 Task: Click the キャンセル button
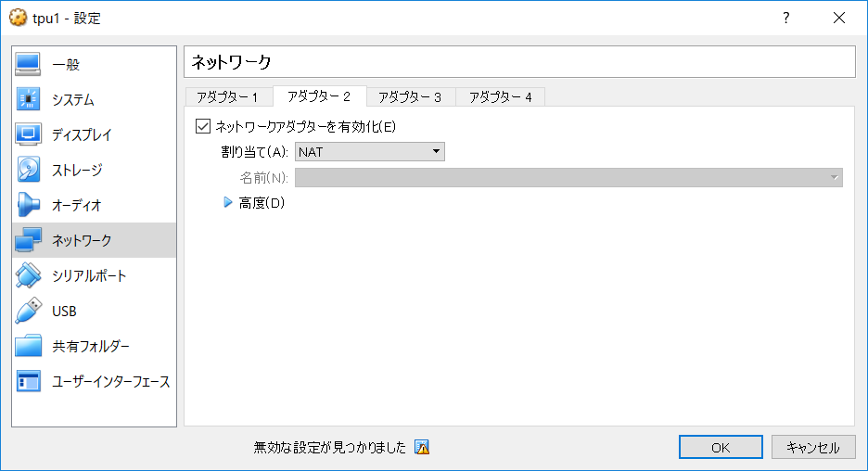point(812,447)
